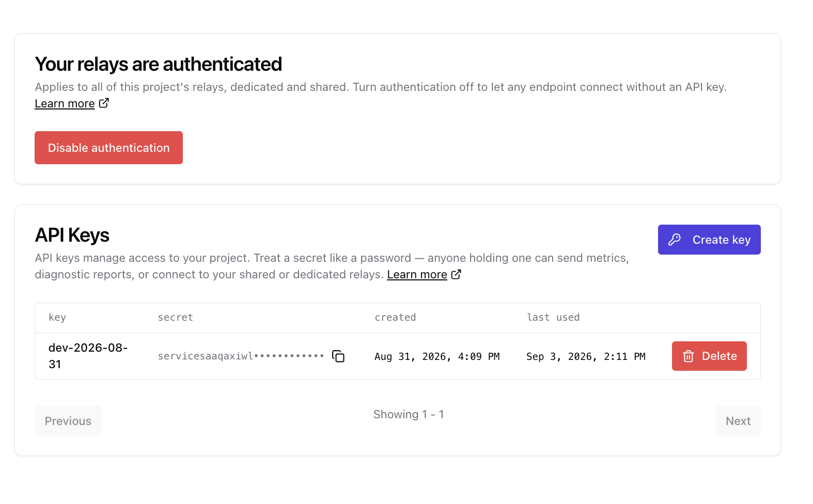Create a new API key
The height and width of the screenshot is (504, 813).
709,240
